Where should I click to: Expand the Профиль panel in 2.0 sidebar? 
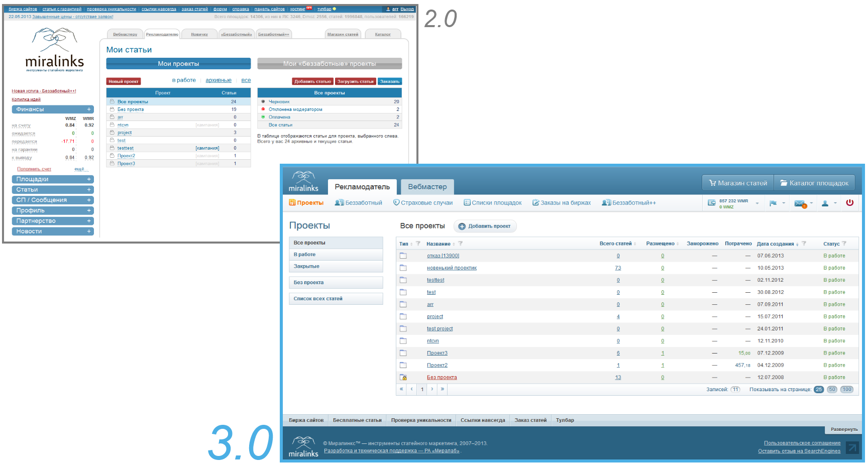89,210
